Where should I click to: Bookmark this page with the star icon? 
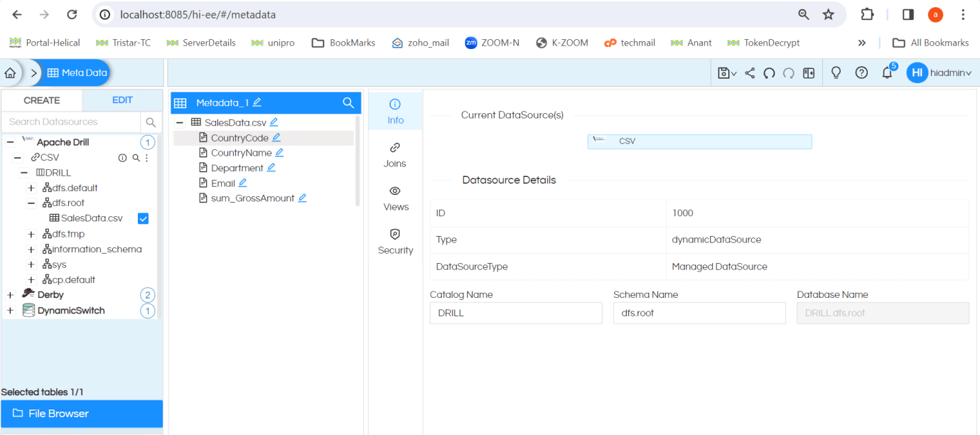click(828, 14)
